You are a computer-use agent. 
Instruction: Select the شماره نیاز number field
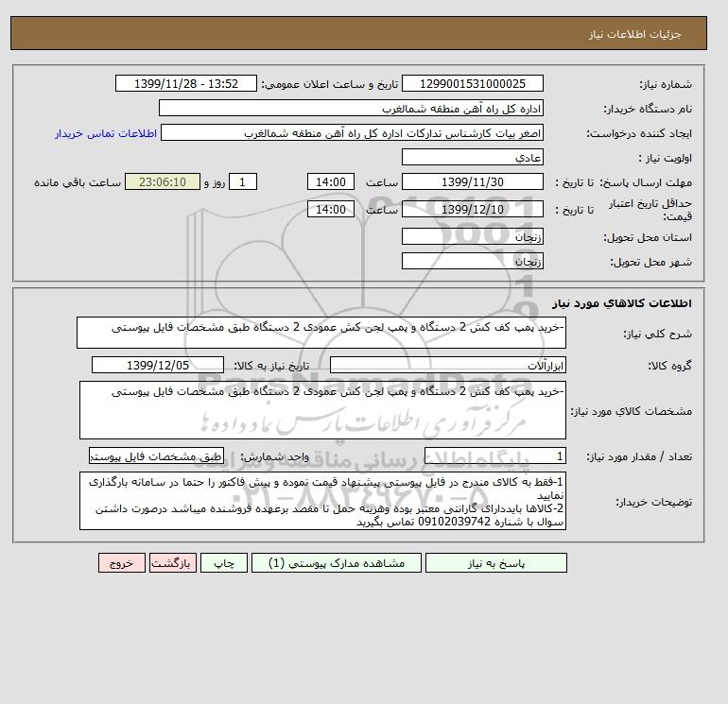click(472, 83)
